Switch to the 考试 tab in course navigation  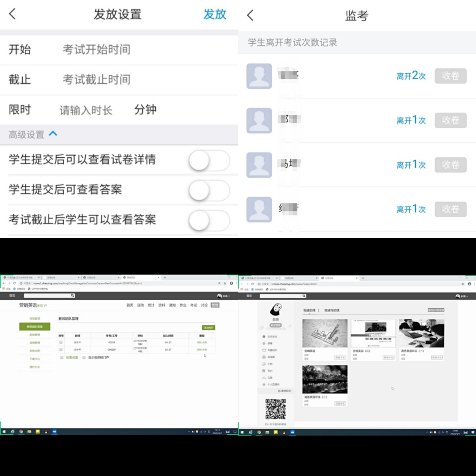[x=193, y=305]
